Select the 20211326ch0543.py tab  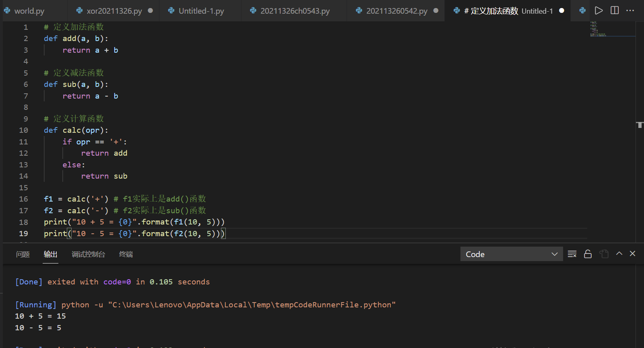(x=295, y=11)
